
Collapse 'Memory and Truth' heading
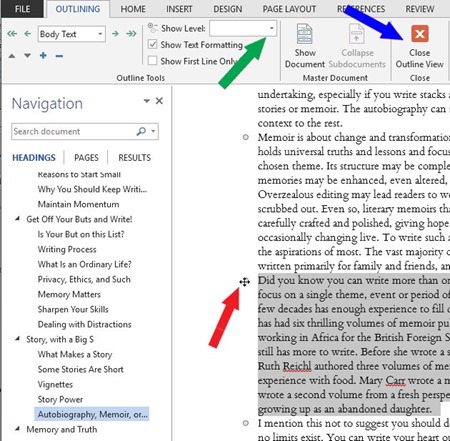coord(17,429)
